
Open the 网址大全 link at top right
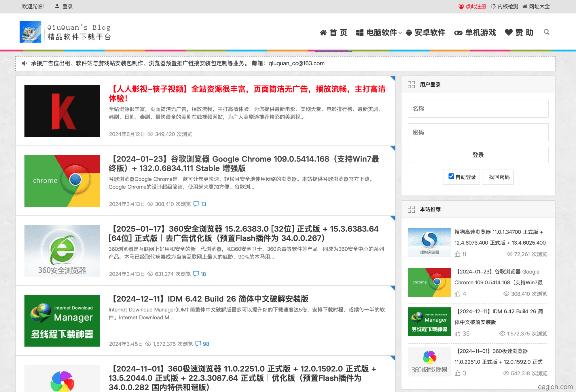click(x=539, y=6)
